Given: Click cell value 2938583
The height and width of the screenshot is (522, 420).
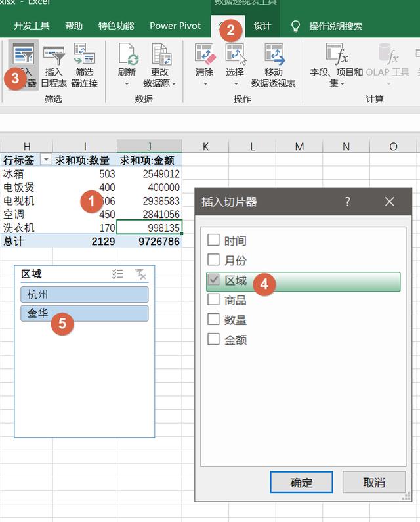Looking at the screenshot, I should click(x=161, y=201).
